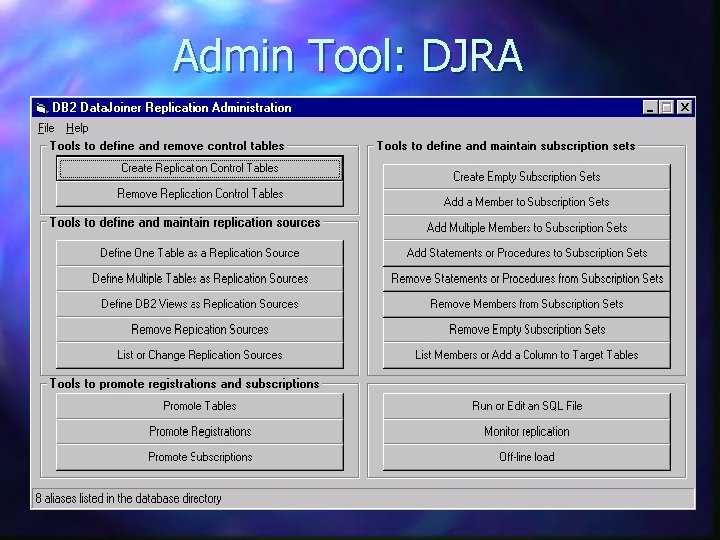Click the DB2 DataJoiner title bar app icon

point(42,108)
